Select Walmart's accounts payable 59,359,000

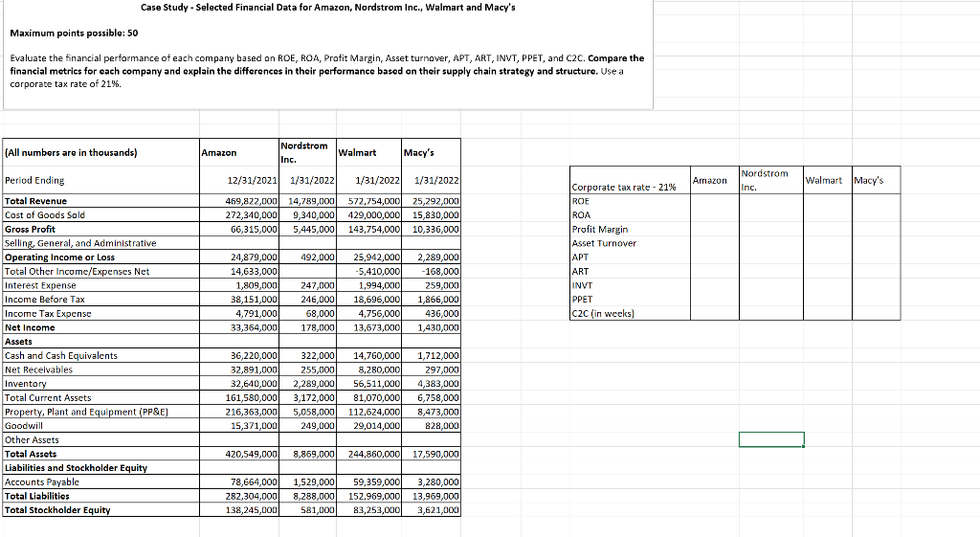point(376,482)
